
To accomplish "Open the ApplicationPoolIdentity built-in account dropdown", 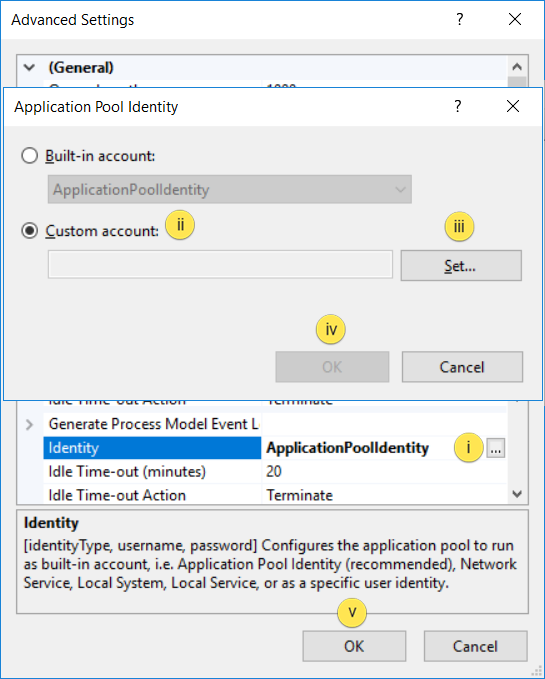I will pos(229,189).
